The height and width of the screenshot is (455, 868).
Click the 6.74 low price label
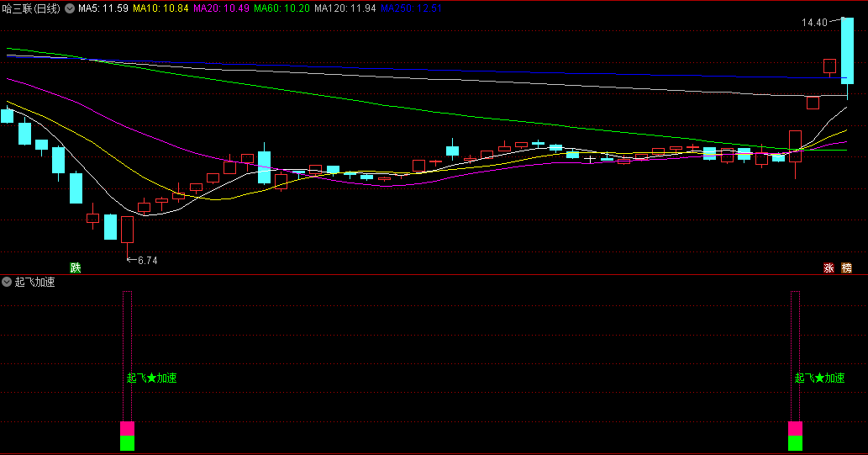pyautogui.click(x=147, y=261)
